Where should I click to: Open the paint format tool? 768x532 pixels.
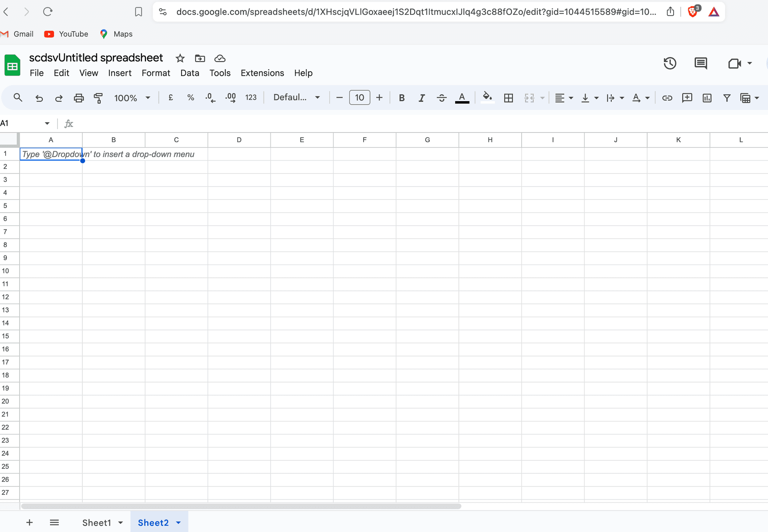point(98,98)
